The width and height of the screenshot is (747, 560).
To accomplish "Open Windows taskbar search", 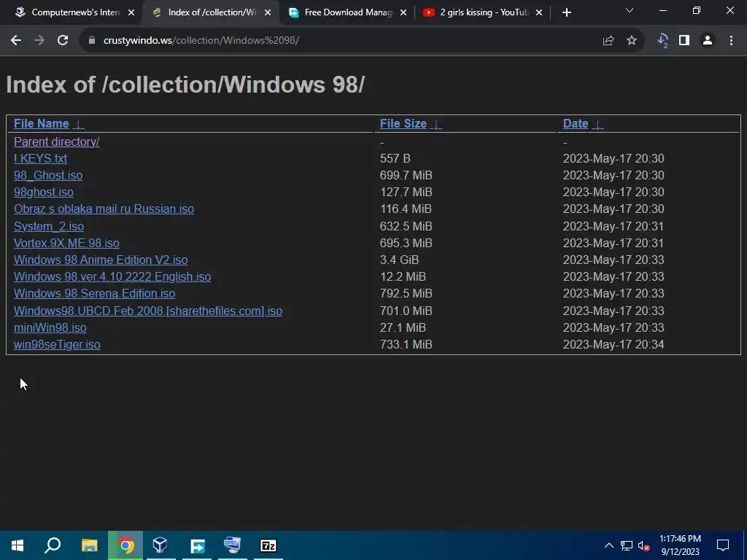I will [x=53, y=545].
